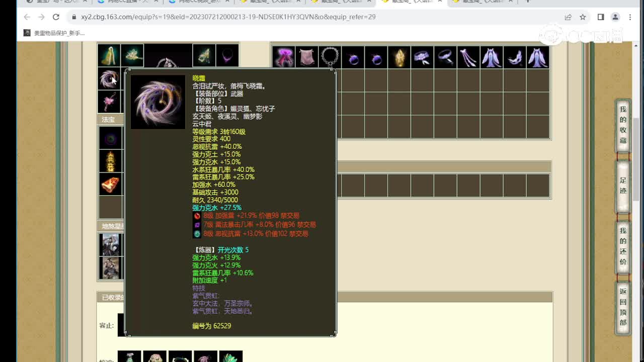Screen dimensions: 644x362
Task: View the purple necklace equipment slot
Action: click(227, 55)
